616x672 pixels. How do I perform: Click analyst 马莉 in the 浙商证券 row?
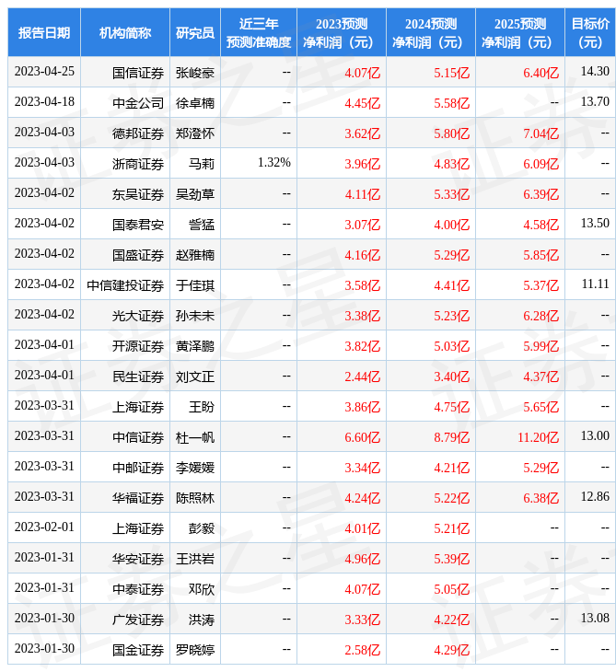click(202, 163)
